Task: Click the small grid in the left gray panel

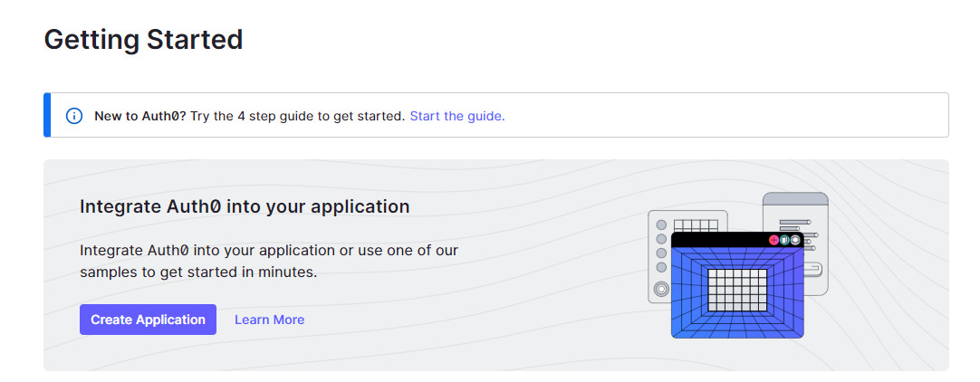Action: pyautogui.click(x=696, y=224)
